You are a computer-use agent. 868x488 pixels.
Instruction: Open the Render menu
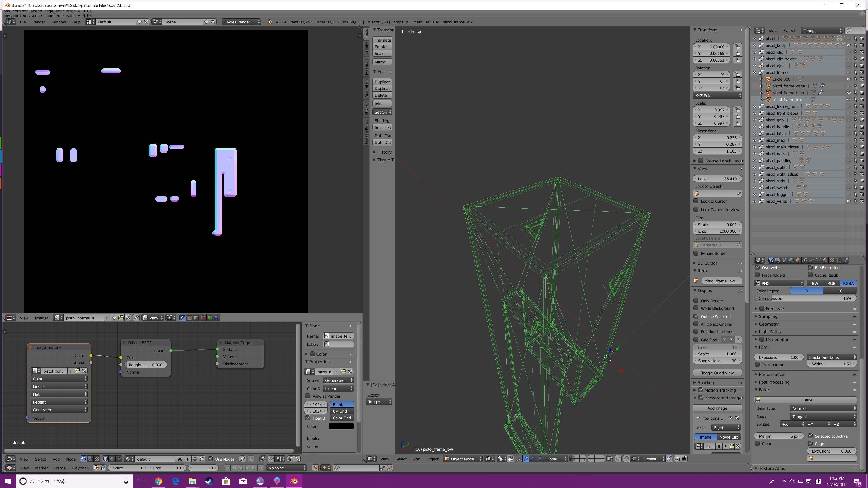coord(38,22)
